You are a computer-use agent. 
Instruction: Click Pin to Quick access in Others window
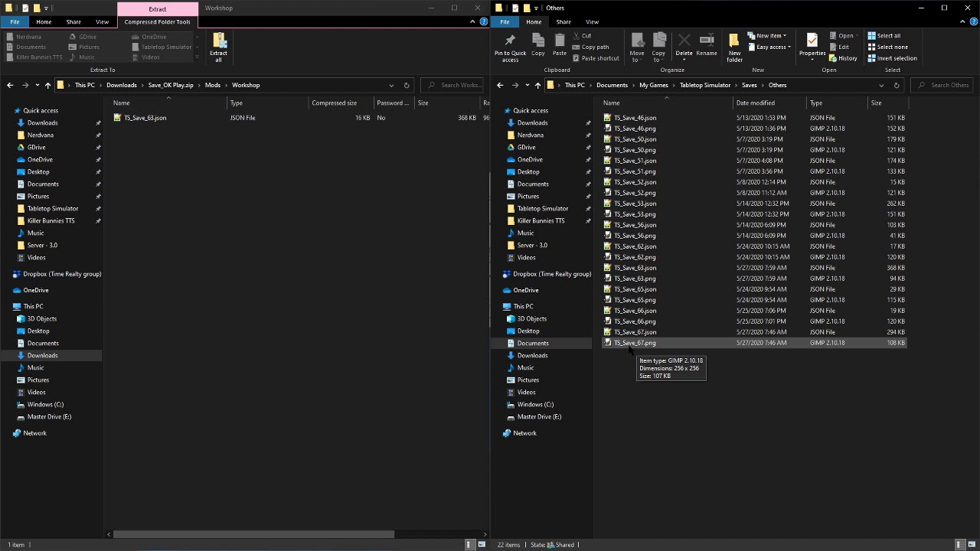tap(510, 47)
